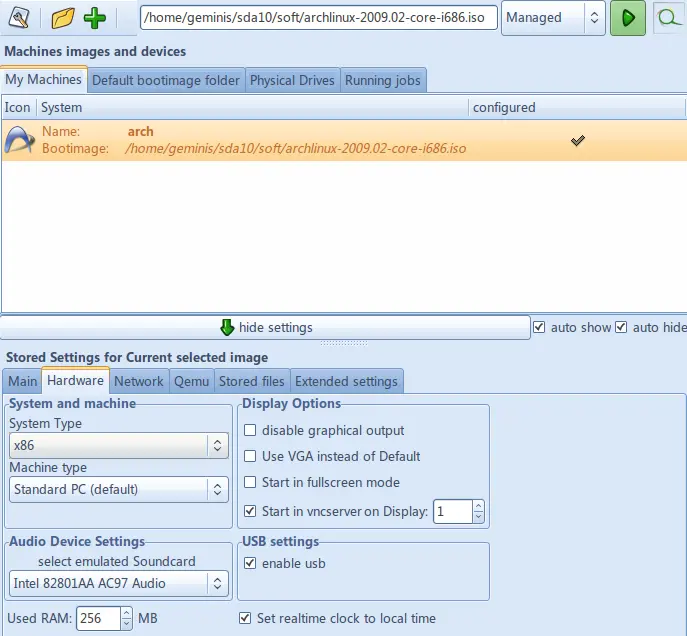
Task: Click the Used RAM stepper field
Action: [98, 619]
